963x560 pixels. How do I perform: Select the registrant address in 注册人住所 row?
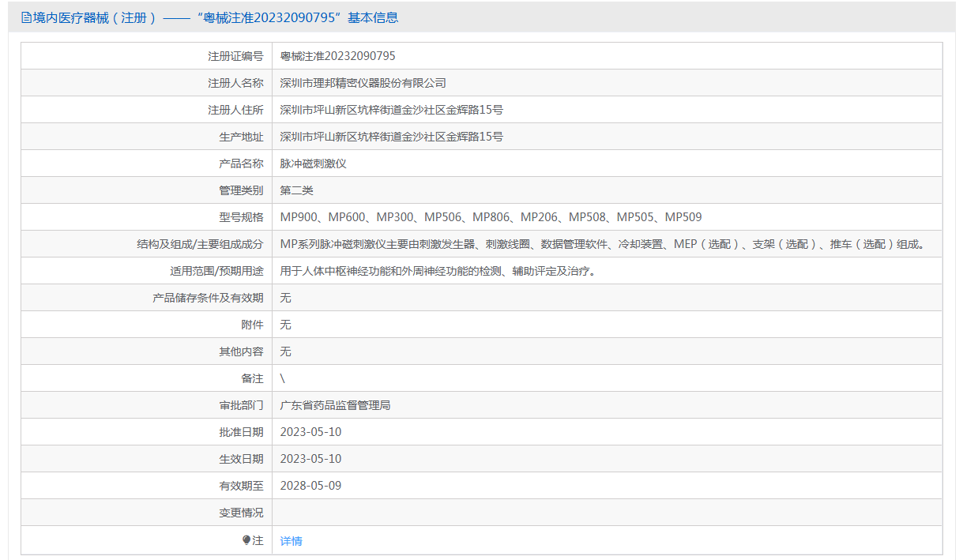392,110
